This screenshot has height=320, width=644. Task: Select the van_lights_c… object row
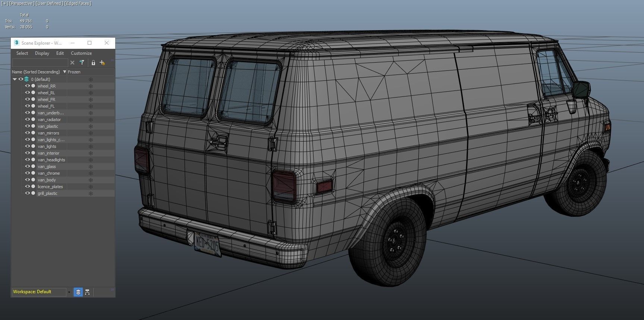63,140
